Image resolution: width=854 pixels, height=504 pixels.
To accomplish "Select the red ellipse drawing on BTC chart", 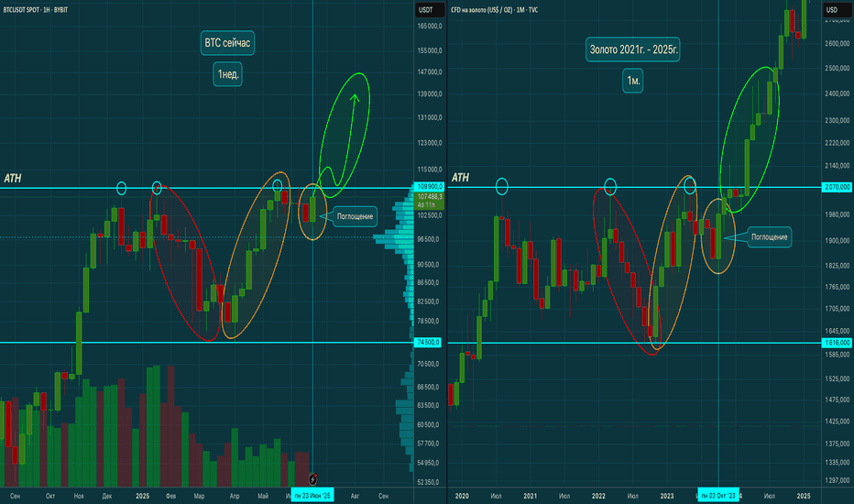I will tap(186, 263).
